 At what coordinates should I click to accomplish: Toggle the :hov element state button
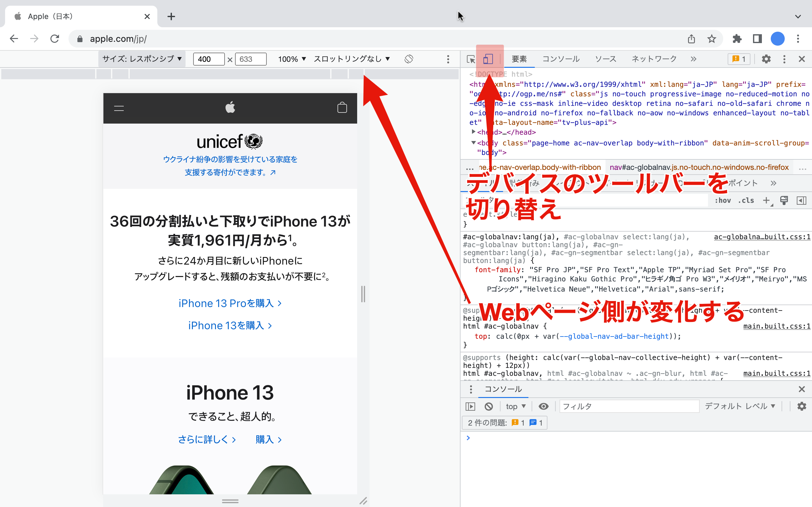(723, 201)
